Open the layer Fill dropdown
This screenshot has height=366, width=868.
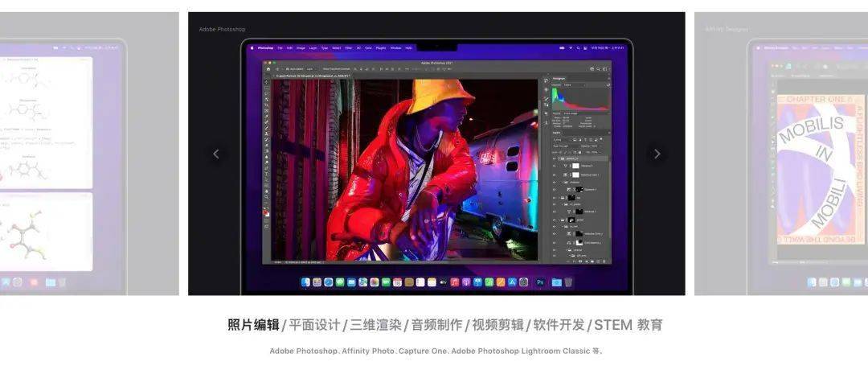pyautogui.click(x=593, y=152)
